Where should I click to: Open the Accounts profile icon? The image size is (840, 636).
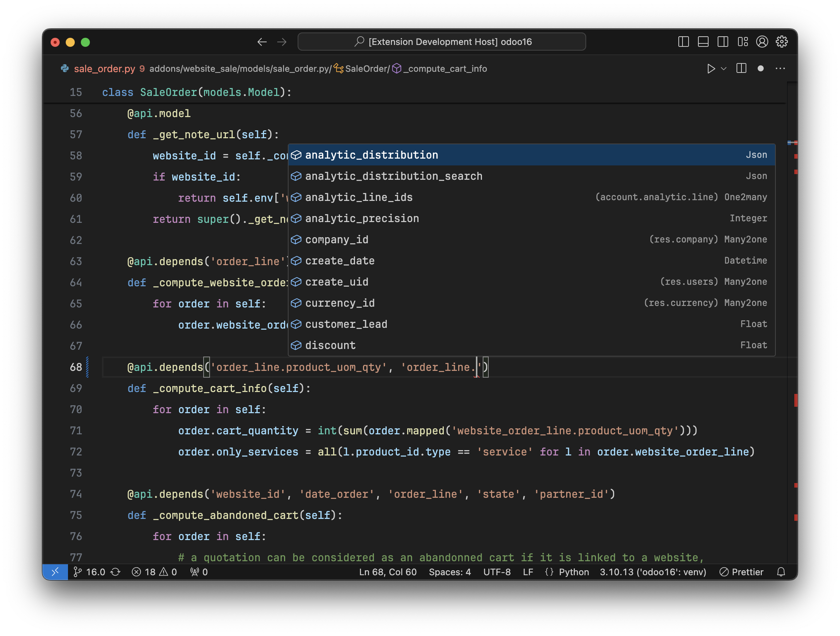[x=762, y=42]
